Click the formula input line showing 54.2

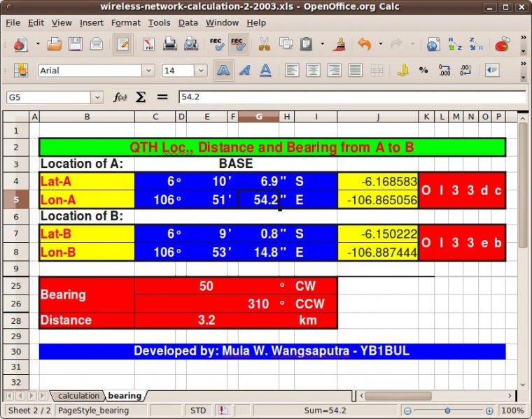coord(350,97)
